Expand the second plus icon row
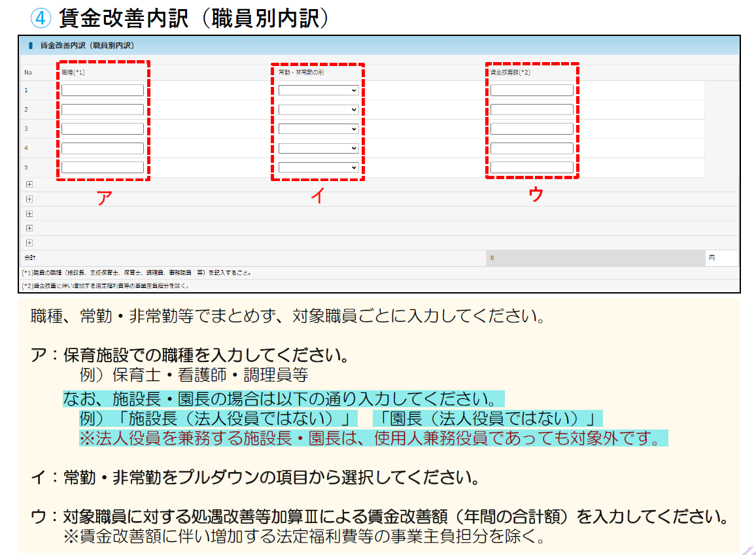Image resolution: width=756 pixels, height=555 pixels. tap(29, 199)
